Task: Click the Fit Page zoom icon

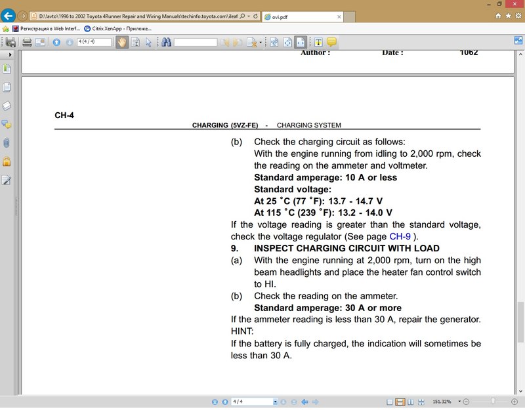Action: 287,42
